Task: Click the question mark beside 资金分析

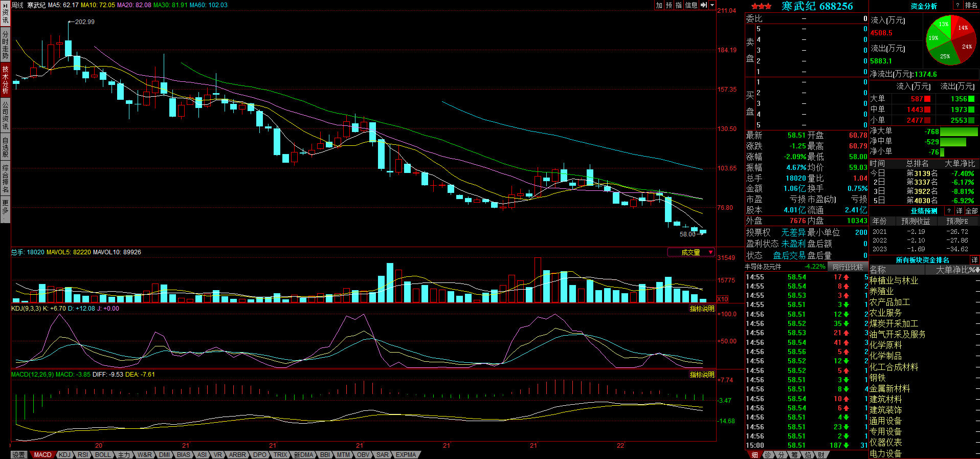Action: (x=957, y=5)
